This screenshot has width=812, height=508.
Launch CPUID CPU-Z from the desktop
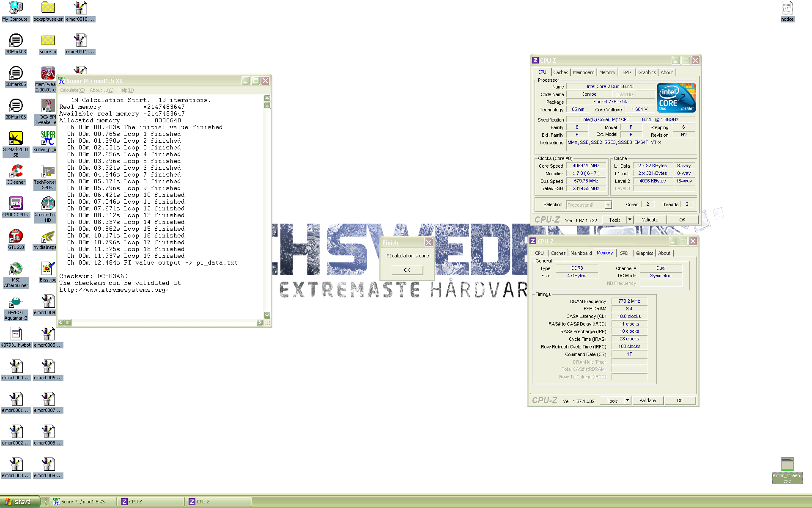(16, 207)
